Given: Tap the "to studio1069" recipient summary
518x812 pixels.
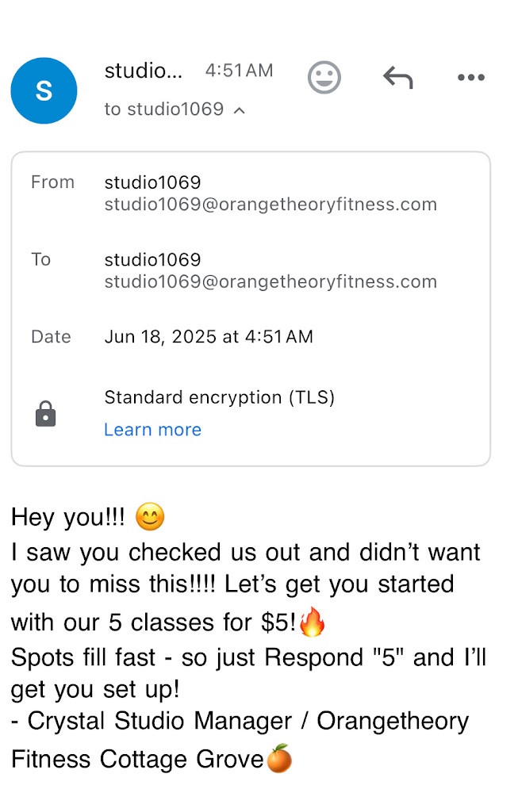Looking at the screenshot, I should (x=164, y=109).
